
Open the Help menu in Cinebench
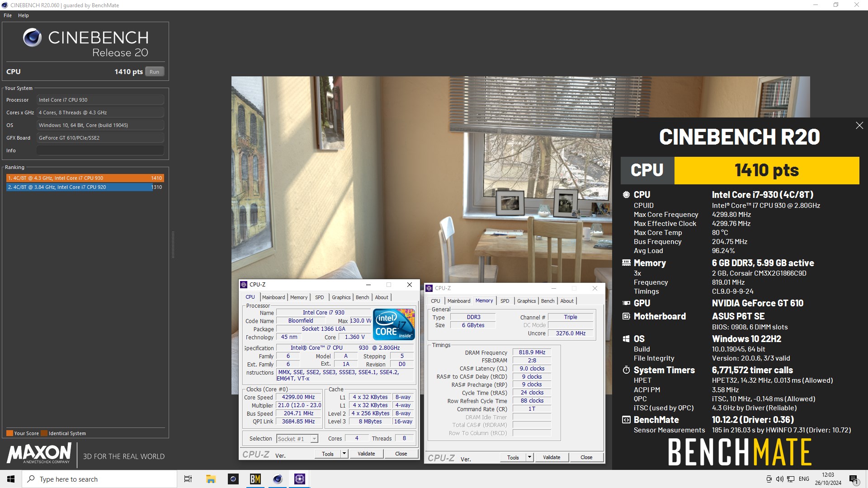coord(24,15)
